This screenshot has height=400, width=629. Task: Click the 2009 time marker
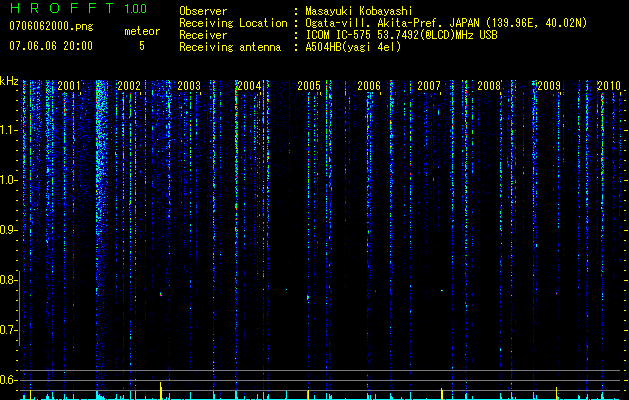click(x=549, y=85)
